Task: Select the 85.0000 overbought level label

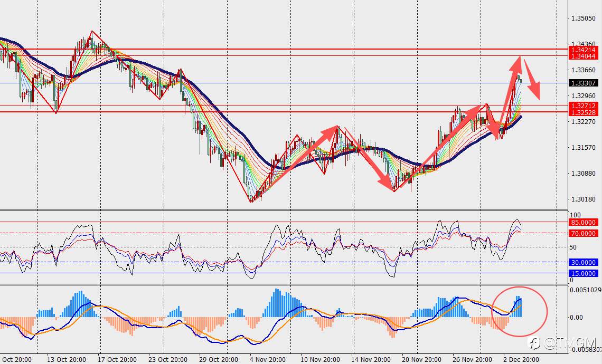Action: tap(583, 223)
